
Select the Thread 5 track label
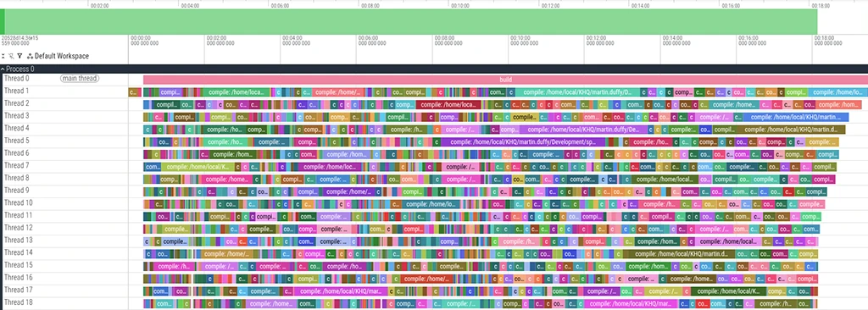[x=16, y=141]
